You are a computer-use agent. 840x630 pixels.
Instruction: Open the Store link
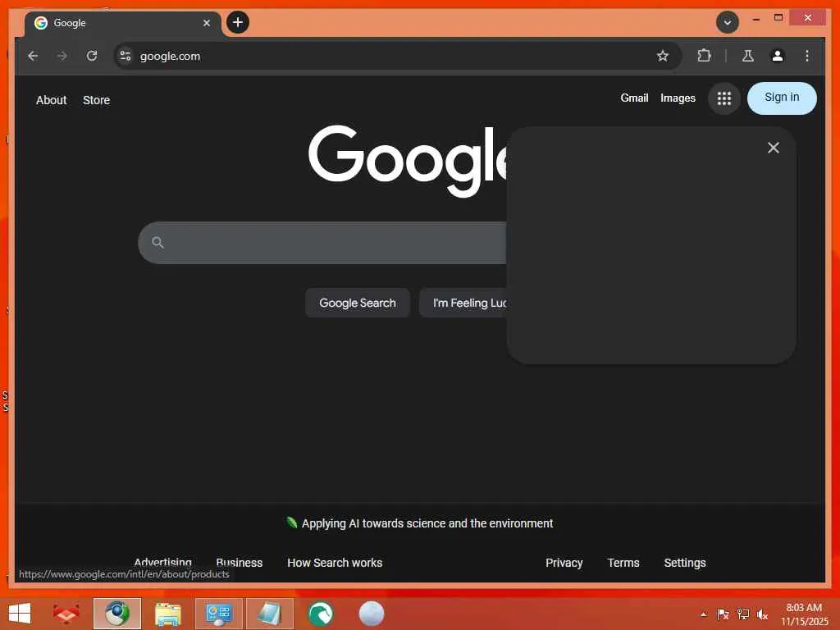[97, 100]
